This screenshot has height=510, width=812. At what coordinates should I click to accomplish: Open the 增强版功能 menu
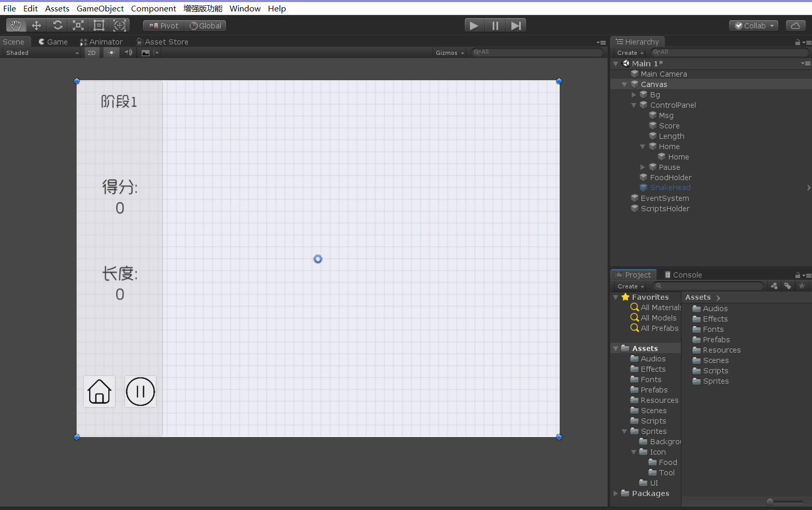coord(203,8)
